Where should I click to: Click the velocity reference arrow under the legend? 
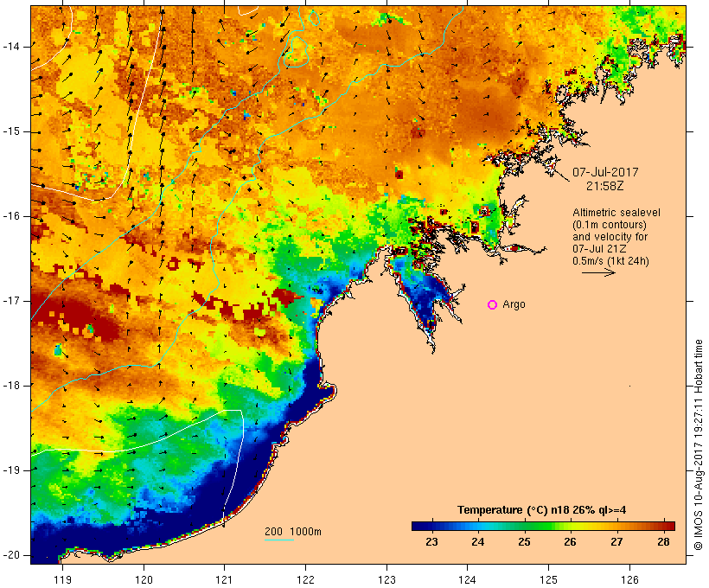[x=598, y=272]
